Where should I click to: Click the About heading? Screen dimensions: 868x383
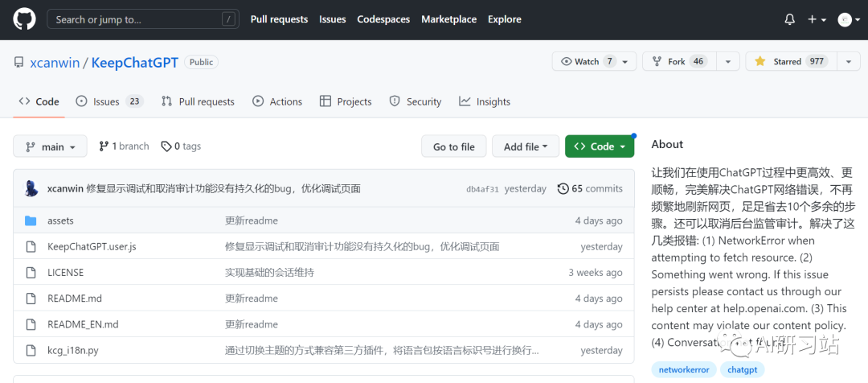(x=667, y=144)
